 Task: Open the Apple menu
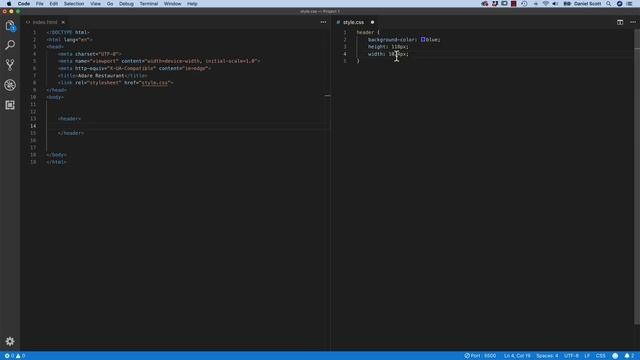coord(9,4)
